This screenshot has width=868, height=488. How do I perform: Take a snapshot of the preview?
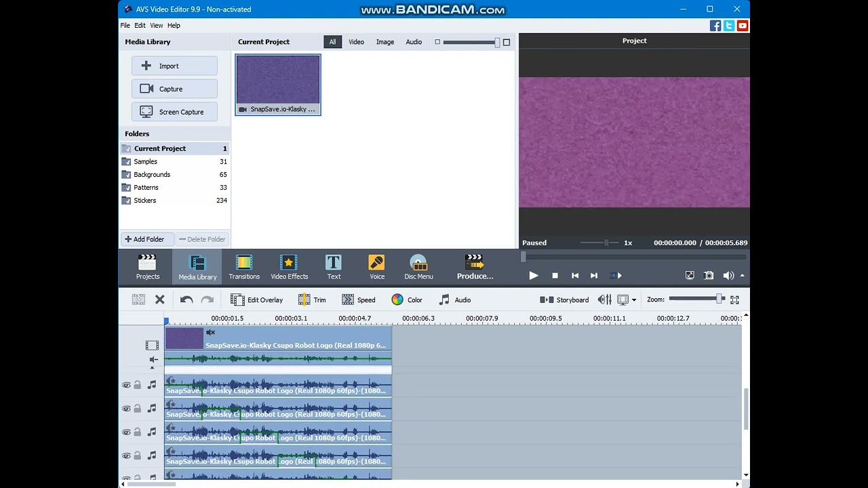(x=709, y=275)
